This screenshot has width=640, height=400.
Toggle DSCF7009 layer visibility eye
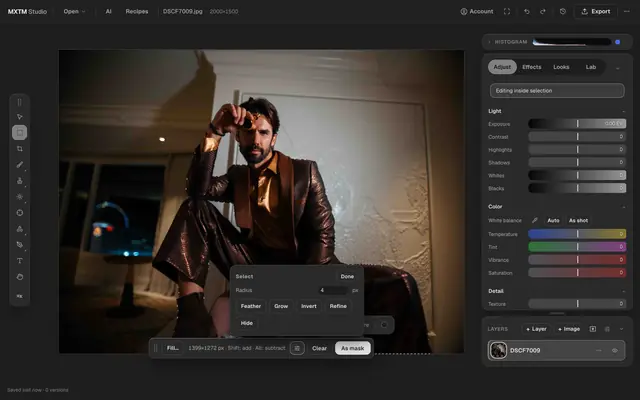(x=615, y=351)
